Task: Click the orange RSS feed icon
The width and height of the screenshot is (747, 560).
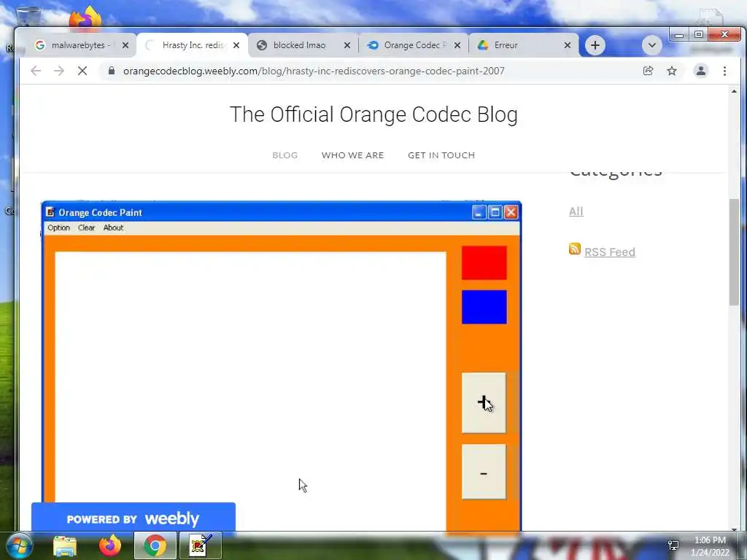Action: [x=575, y=249]
